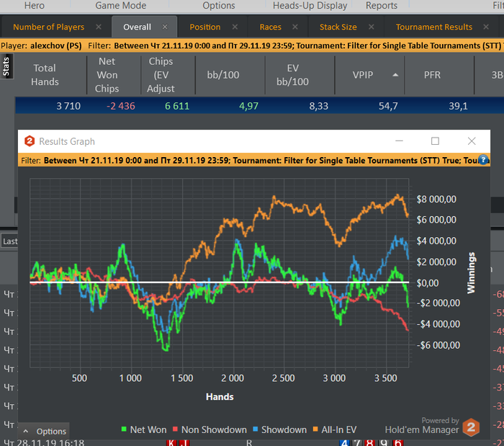Click the Hold'em Manager 2 logo in Results Graph title
Viewport: 504px width, 446px height.
(30, 141)
